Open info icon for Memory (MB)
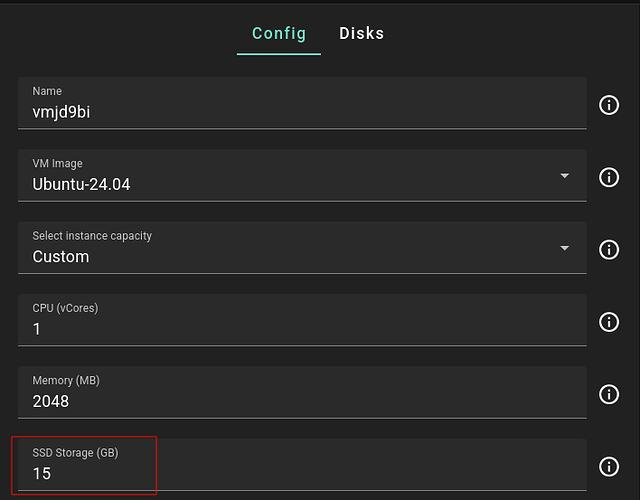This screenshot has height=500, width=640. [609, 394]
